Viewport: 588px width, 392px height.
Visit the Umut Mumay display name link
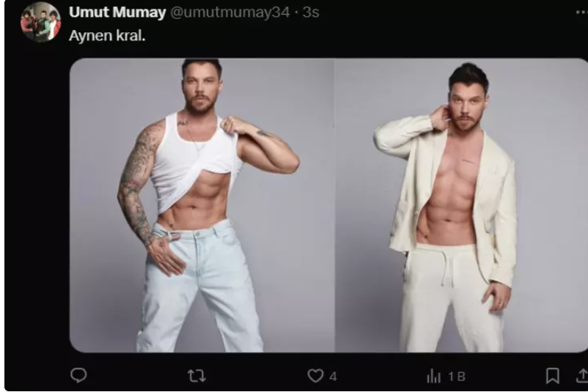coord(117,12)
